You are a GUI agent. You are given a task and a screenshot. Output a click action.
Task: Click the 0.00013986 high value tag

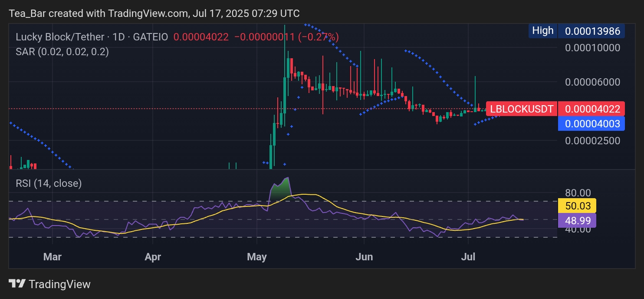coord(591,30)
